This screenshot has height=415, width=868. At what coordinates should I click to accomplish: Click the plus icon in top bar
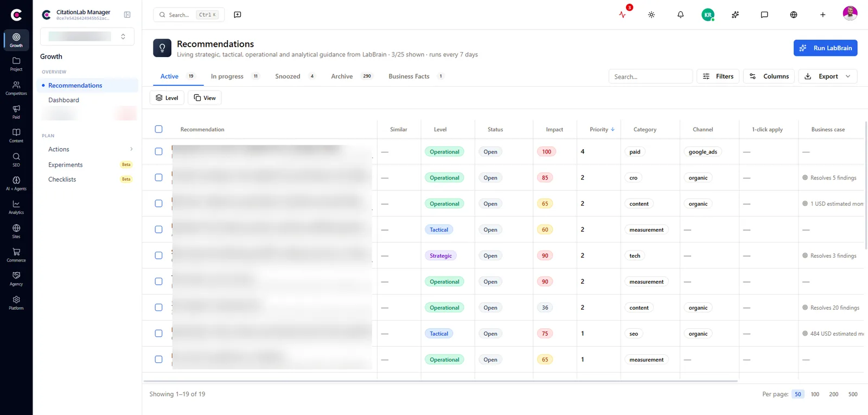tap(822, 15)
